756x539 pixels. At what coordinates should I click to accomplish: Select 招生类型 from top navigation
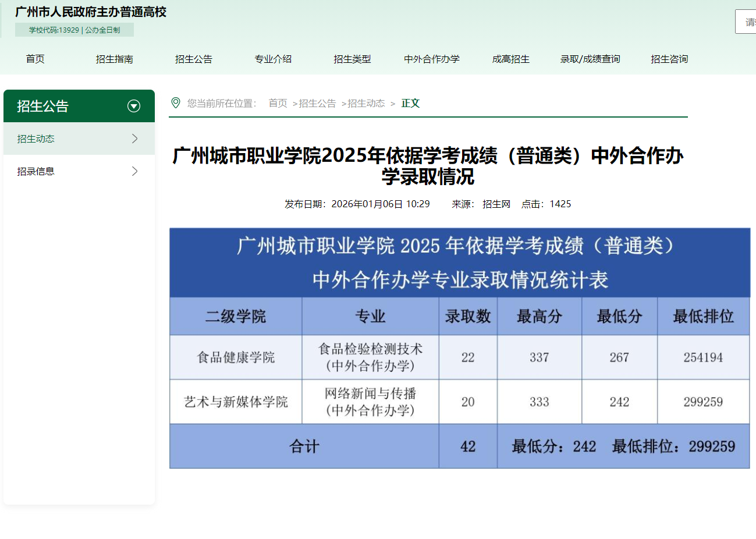point(353,59)
